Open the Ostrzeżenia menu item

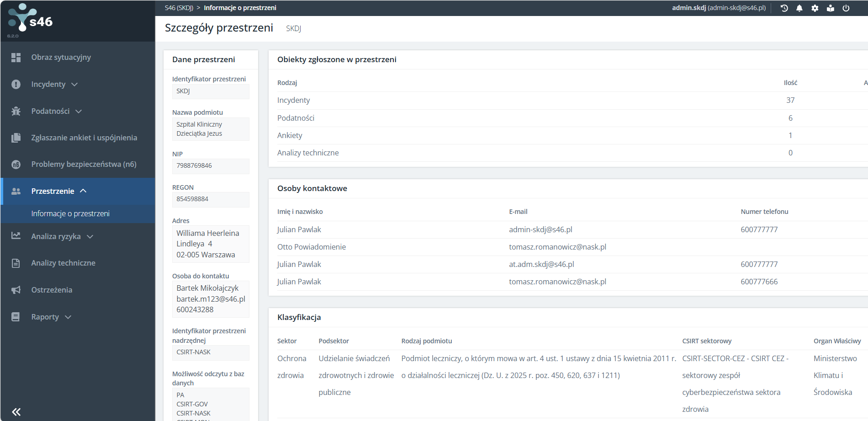(x=52, y=290)
